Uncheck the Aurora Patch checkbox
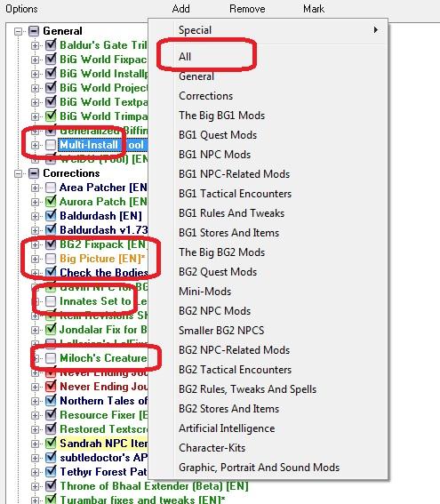Screen dimensions: 440x504 [51, 202]
